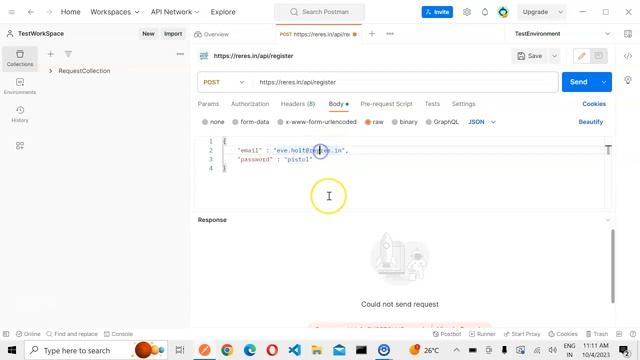The height and width of the screenshot is (360, 640).
Task: Open Postman settings gear icon
Action: 467,12
